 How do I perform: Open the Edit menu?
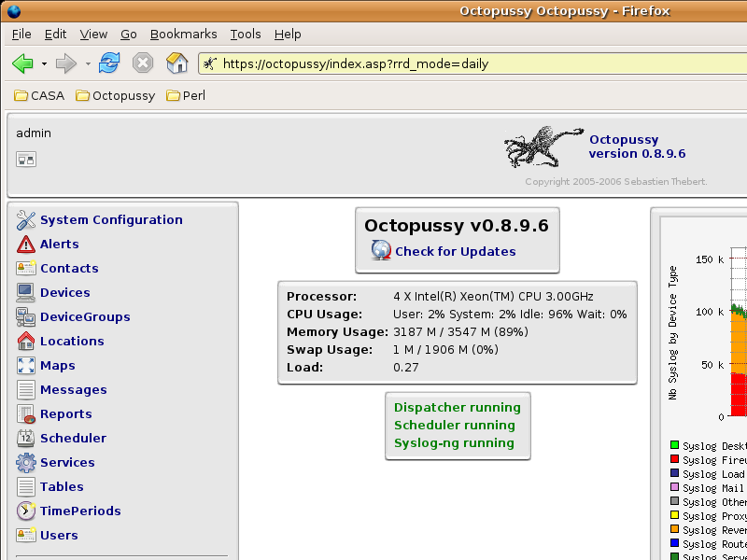pyautogui.click(x=55, y=35)
